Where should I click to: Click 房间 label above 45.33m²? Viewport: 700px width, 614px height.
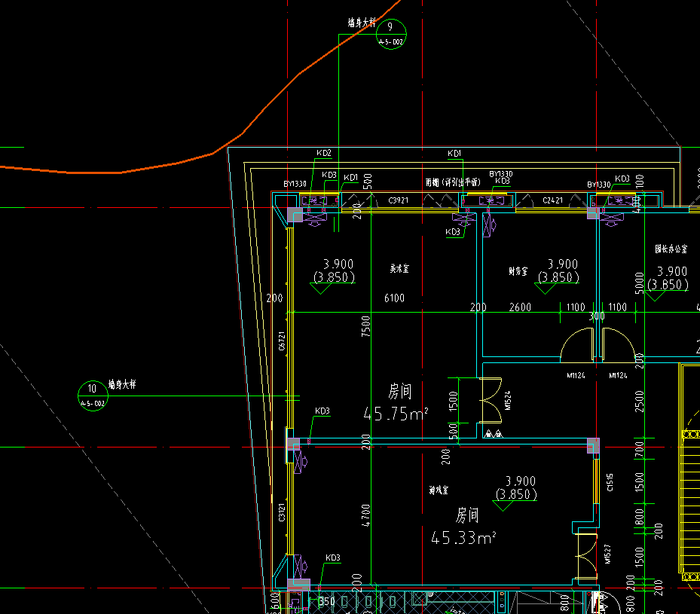[467, 515]
